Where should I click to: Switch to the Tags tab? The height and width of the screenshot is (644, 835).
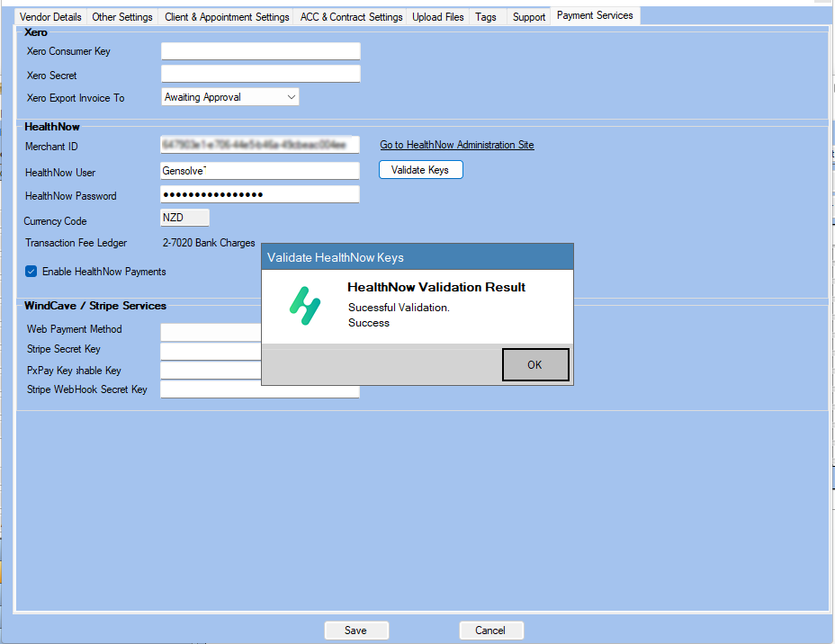(486, 17)
